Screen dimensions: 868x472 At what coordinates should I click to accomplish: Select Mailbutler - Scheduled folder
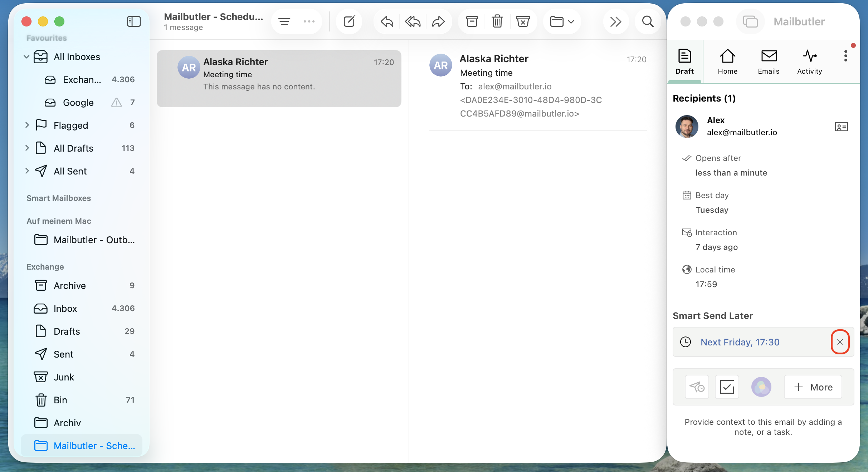point(82,446)
